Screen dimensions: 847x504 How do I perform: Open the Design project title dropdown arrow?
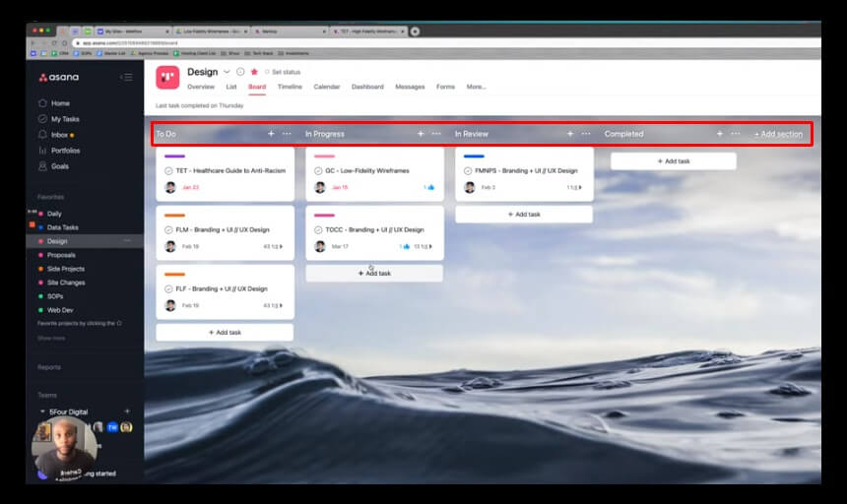(227, 72)
